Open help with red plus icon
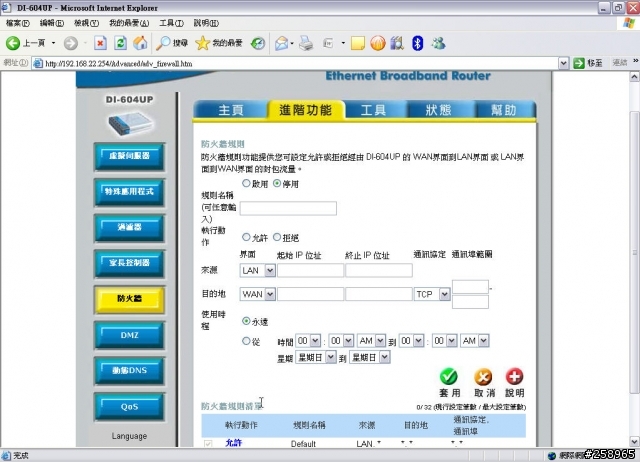Viewport: 640px width, 462px height. (x=514, y=376)
